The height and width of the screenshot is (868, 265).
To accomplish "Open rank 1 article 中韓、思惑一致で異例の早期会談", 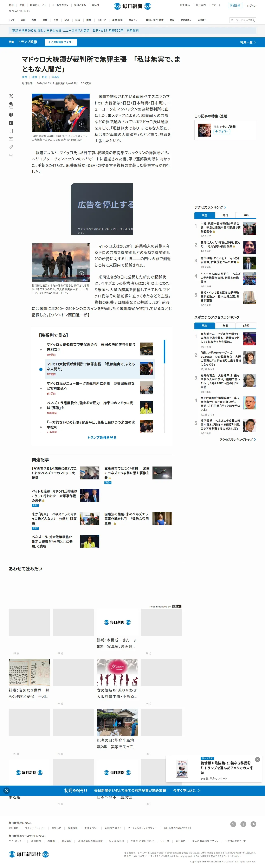I will point(220,227).
